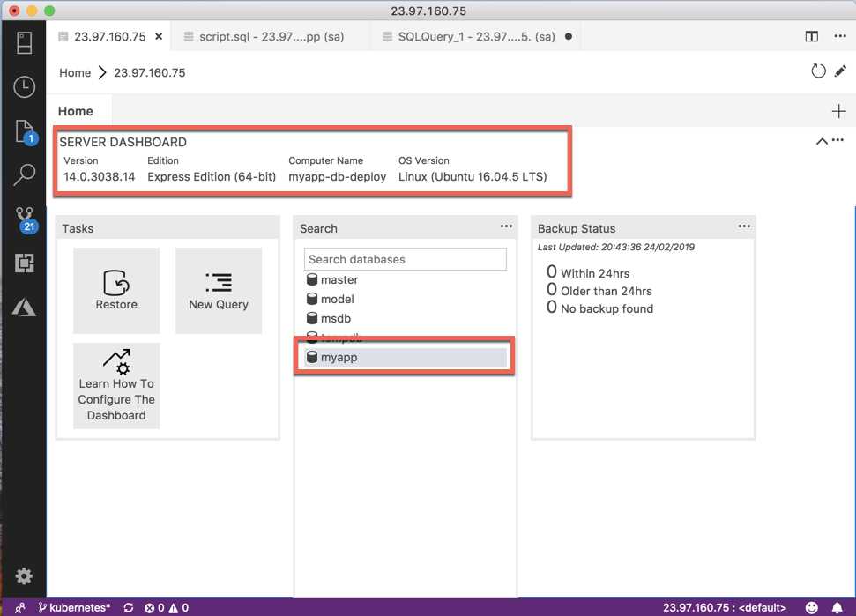Image resolution: width=856 pixels, height=616 pixels.
Task: Click the New Query task tile
Action: point(218,290)
